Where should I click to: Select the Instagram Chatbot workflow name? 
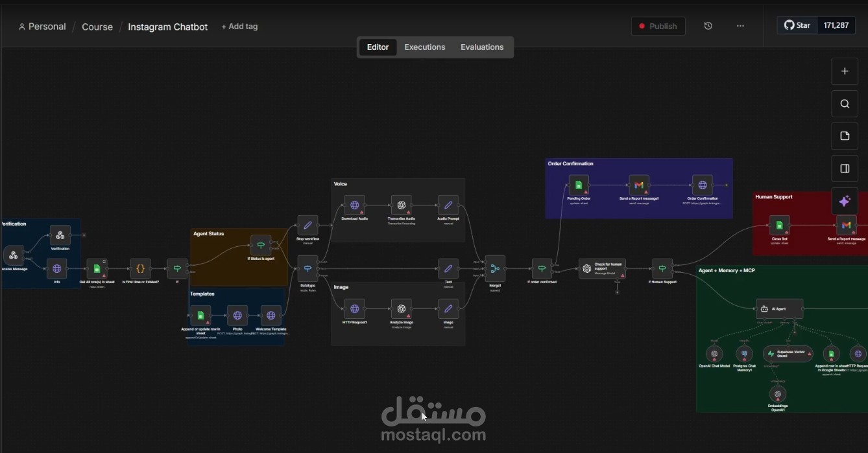168,27
